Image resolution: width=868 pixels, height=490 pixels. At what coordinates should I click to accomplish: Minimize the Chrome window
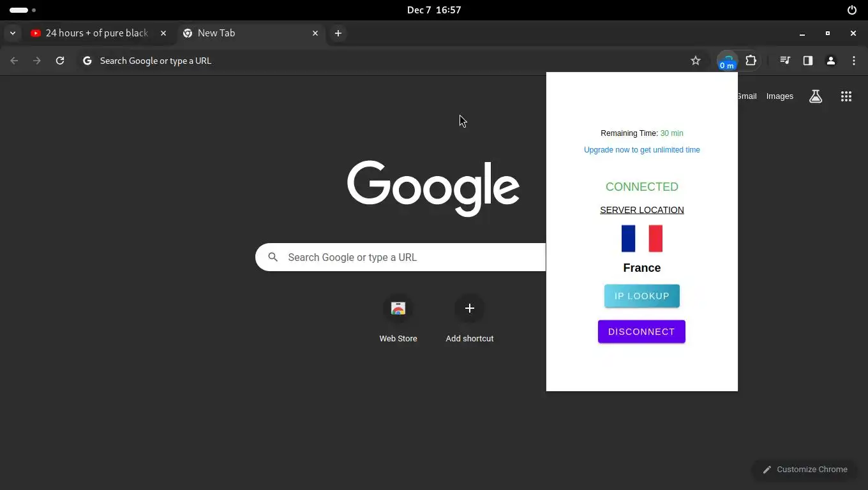802,33
